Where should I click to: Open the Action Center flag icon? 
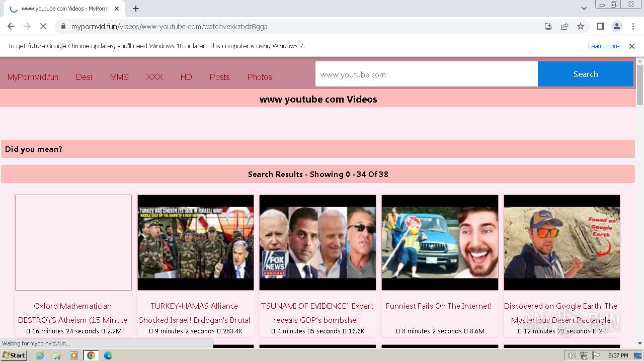coord(596,355)
